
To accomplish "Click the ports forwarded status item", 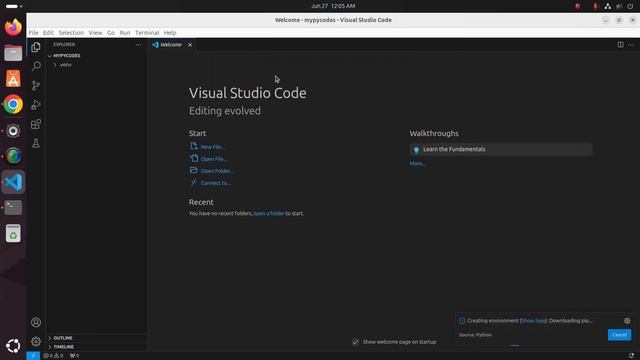I will click(x=74, y=356).
